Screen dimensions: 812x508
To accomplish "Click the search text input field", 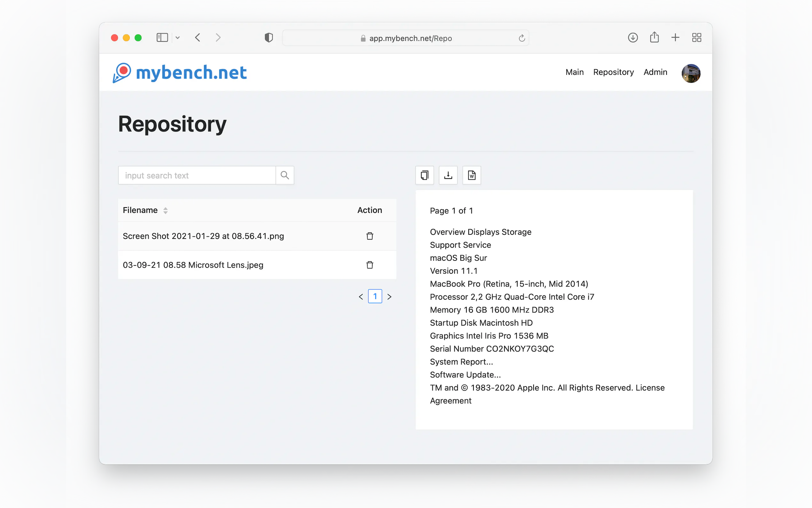I will (197, 175).
